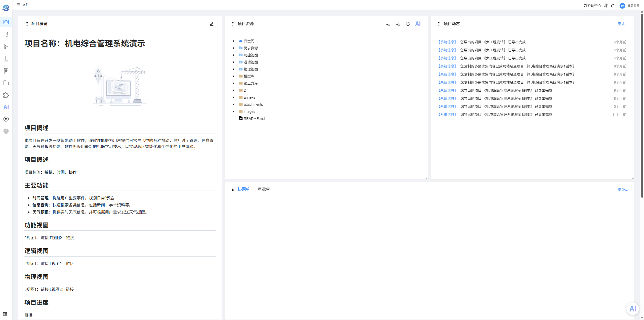
Task: Select the images folder
Action: [x=247, y=112]
